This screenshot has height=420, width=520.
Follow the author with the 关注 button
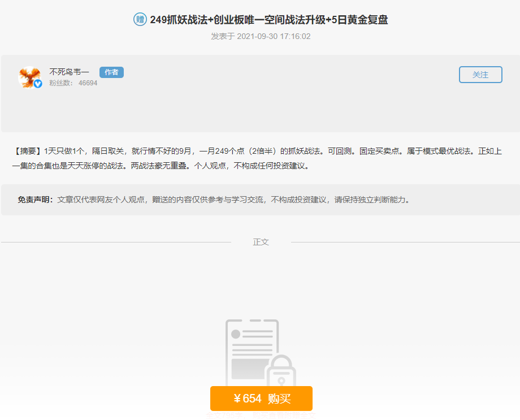tap(480, 75)
